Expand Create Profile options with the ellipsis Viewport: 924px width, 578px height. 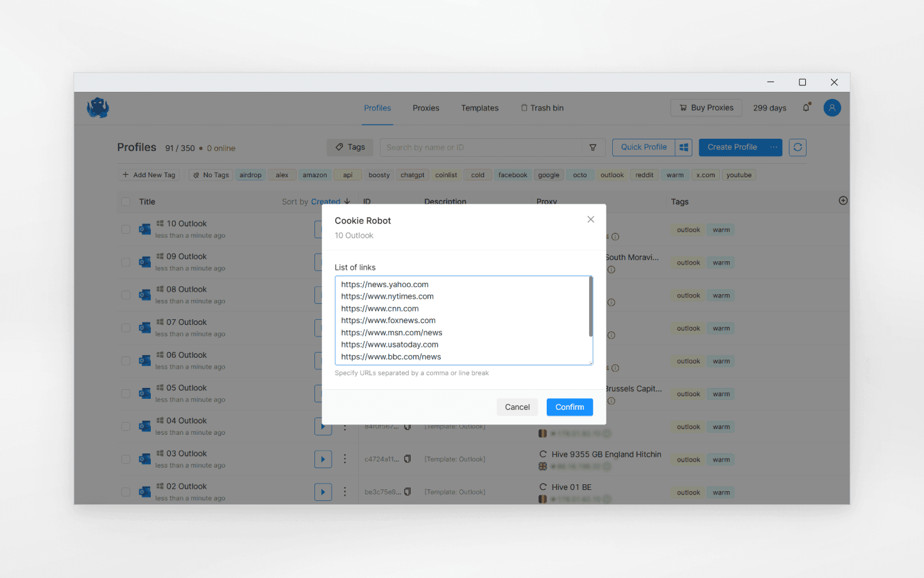pos(773,147)
